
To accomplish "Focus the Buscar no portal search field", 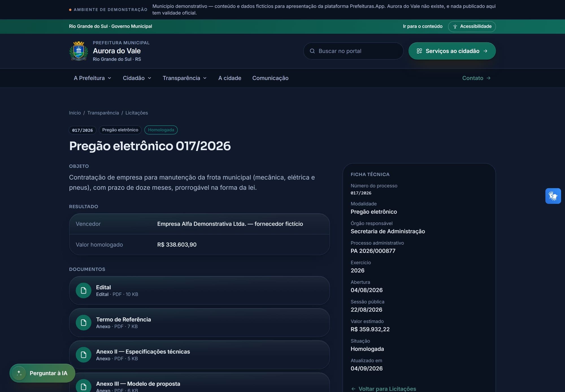I will [353, 51].
